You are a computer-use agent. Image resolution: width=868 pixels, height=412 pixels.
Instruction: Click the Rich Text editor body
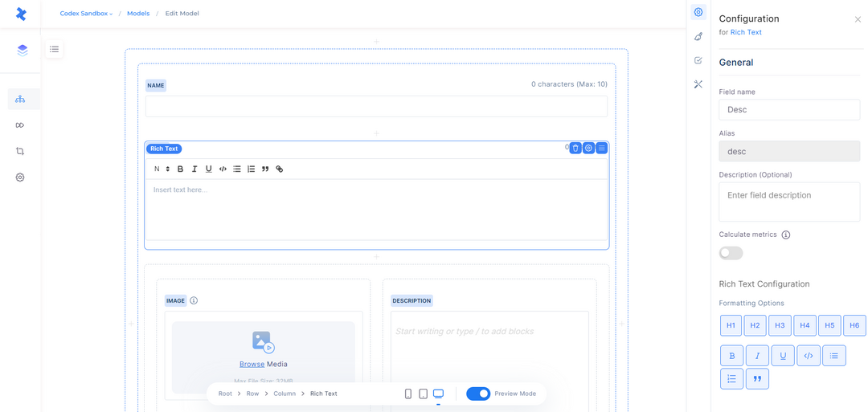coord(376,210)
